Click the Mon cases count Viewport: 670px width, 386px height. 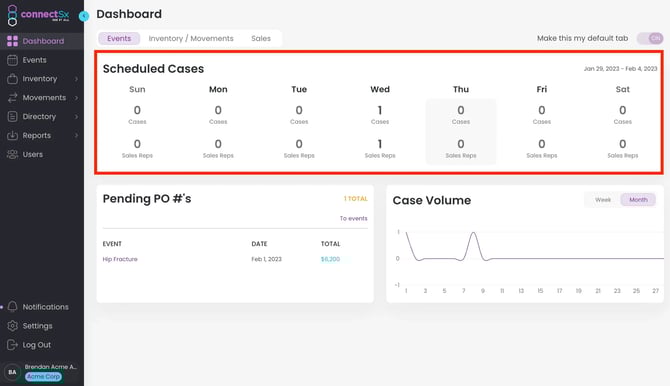(x=218, y=110)
